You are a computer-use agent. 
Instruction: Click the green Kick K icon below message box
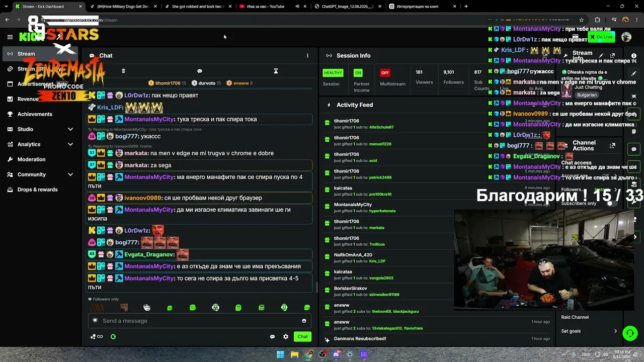(x=113, y=337)
